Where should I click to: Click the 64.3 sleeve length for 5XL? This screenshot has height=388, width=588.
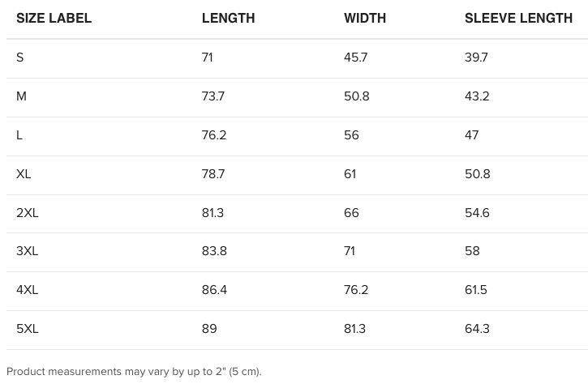pyautogui.click(x=477, y=329)
